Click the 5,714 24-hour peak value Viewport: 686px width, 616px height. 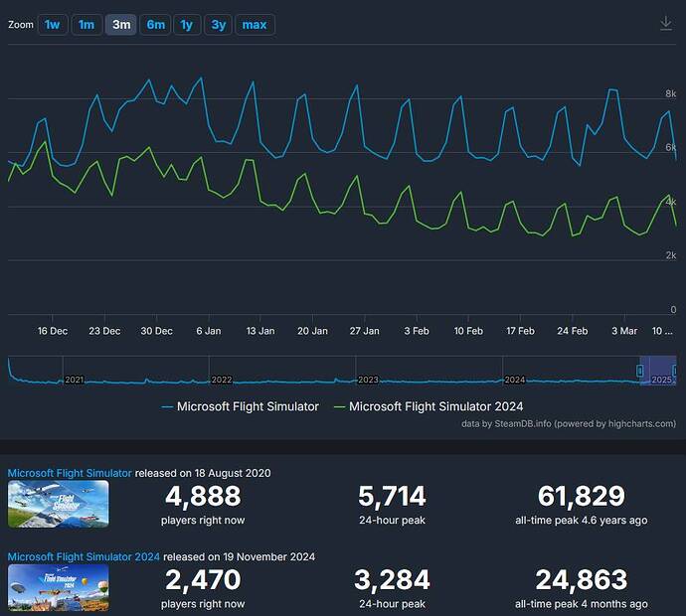coord(392,496)
